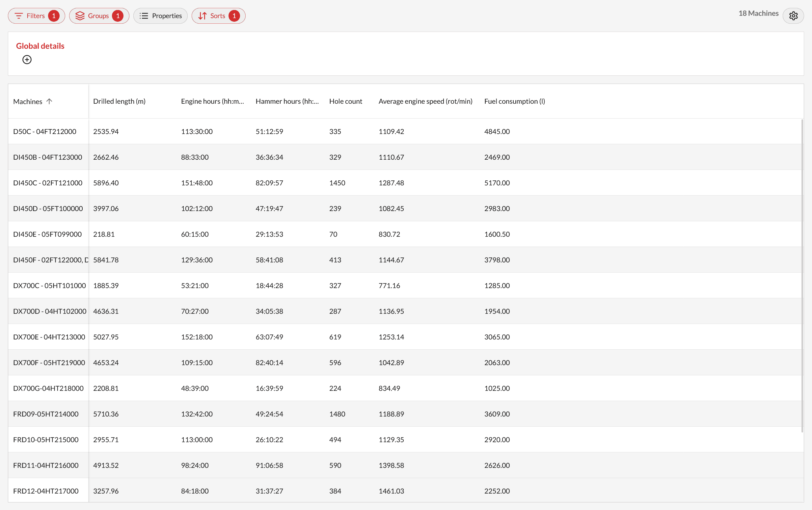
Task: Click Engine hours column header
Action: point(212,101)
